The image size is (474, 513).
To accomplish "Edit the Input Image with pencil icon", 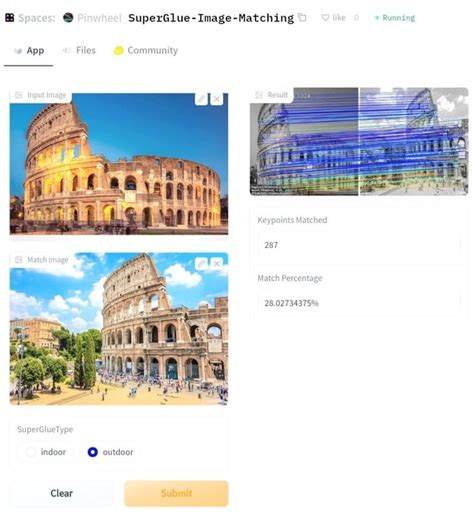I will pyautogui.click(x=201, y=99).
